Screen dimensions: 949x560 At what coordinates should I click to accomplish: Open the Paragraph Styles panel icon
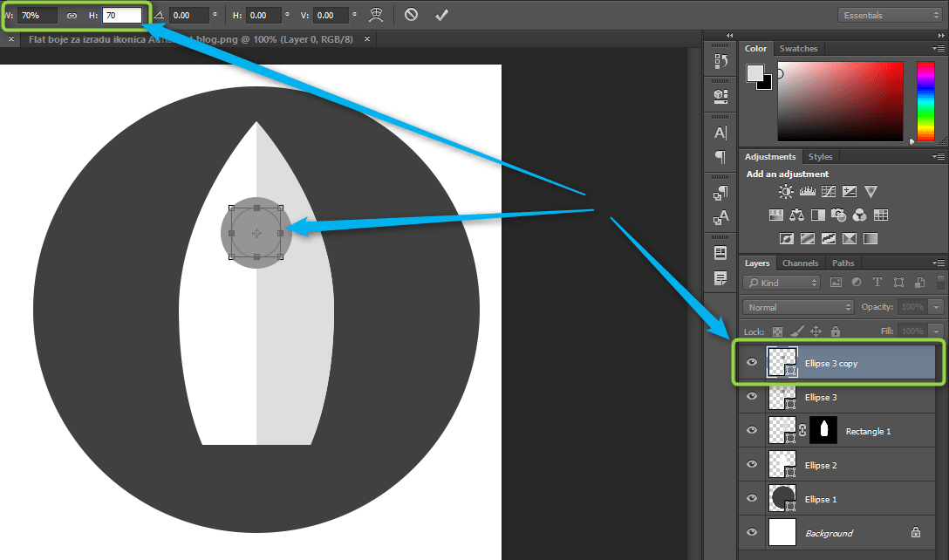pos(720,193)
